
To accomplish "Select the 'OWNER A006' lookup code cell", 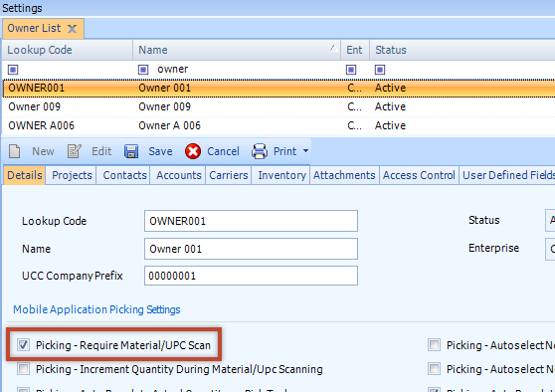I will pyautogui.click(x=42, y=125).
